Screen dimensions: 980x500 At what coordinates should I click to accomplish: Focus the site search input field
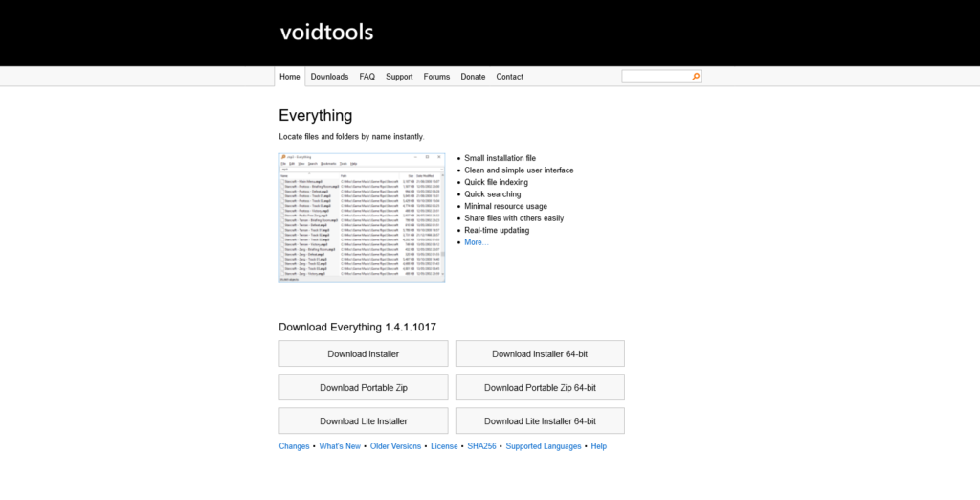pyautogui.click(x=657, y=77)
